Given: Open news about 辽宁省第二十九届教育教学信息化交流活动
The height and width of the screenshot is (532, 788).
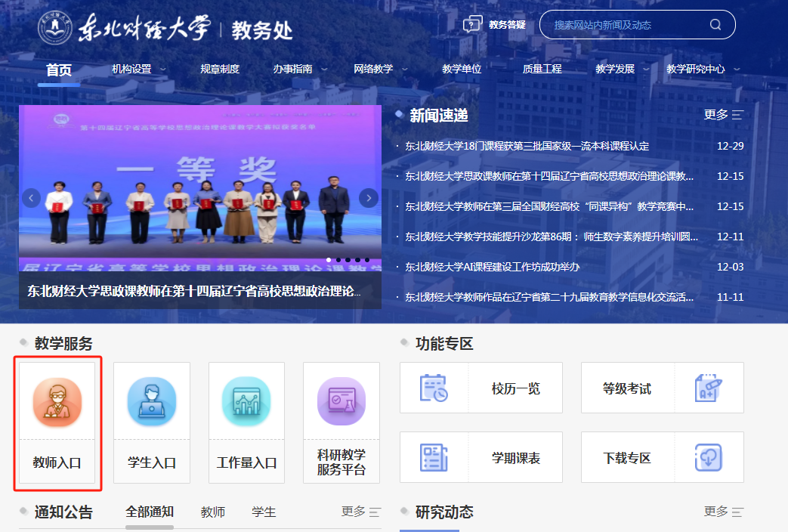Looking at the screenshot, I should [x=549, y=297].
